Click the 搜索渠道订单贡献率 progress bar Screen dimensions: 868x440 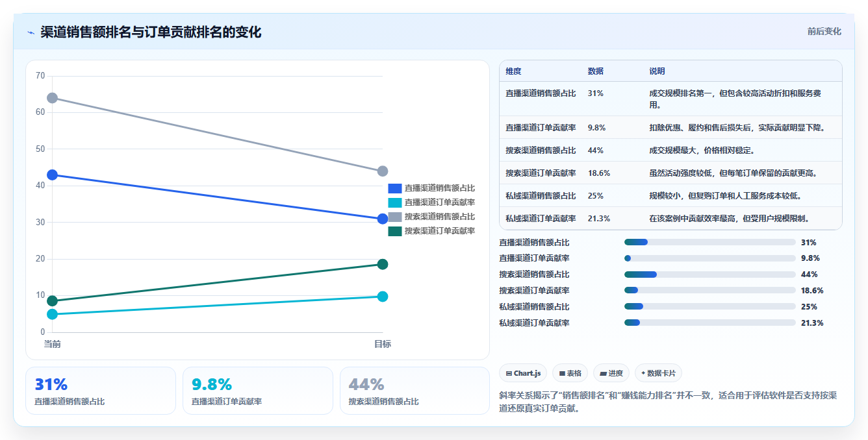[x=710, y=290]
